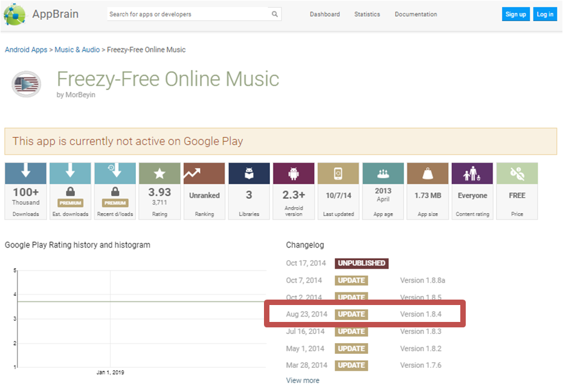Click View more under Changelog
Viewport: 563px width, 392px height.
point(303,380)
